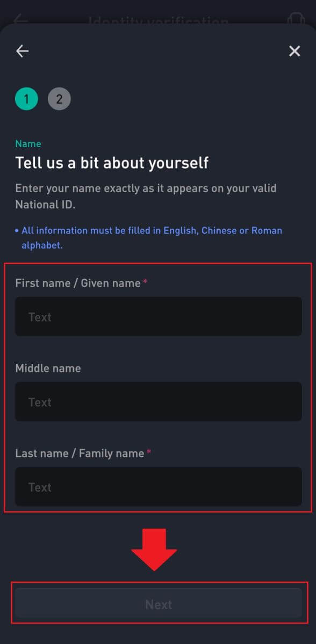The image size is (316, 644).
Task: Click the Middle name text box
Action: click(158, 401)
